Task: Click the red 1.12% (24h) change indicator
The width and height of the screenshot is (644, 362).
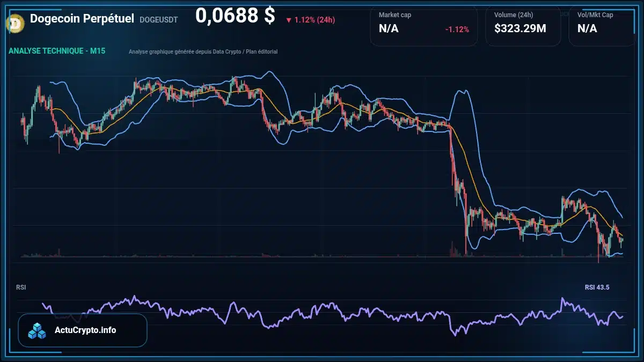Action: pos(310,20)
